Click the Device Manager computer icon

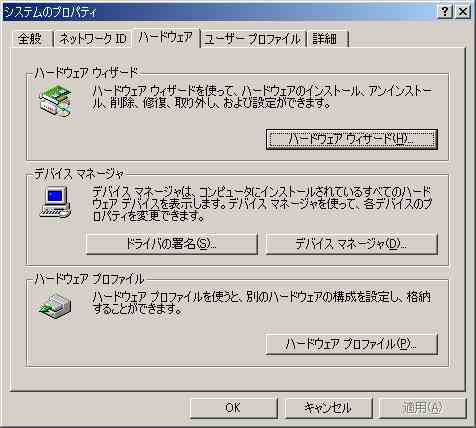click(55, 202)
